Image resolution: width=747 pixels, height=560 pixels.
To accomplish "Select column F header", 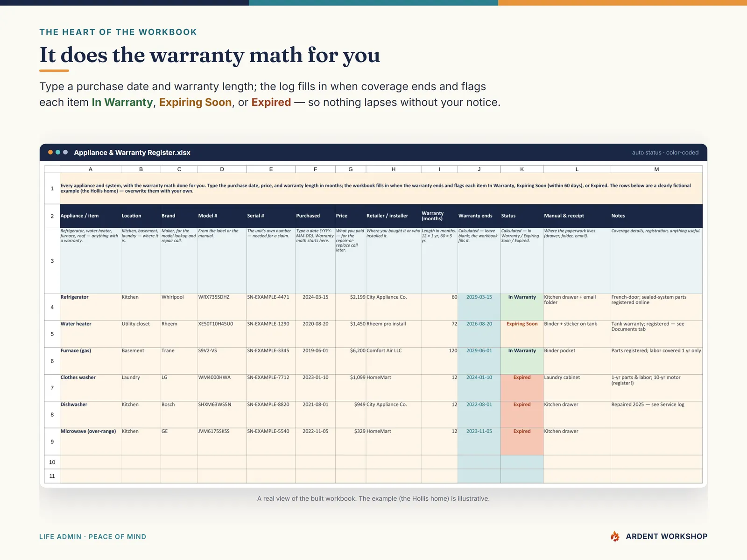I will point(315,169).
